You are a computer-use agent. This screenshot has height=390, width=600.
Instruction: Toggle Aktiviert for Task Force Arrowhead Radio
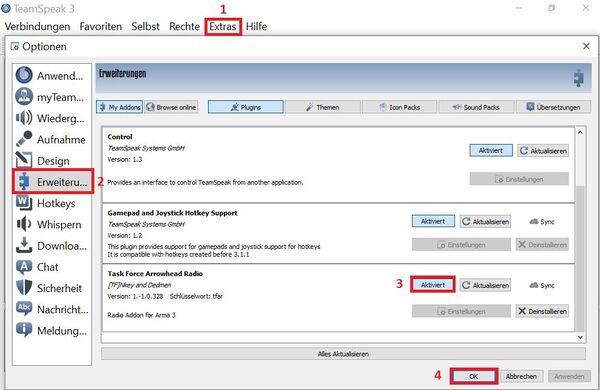(433, 285)
